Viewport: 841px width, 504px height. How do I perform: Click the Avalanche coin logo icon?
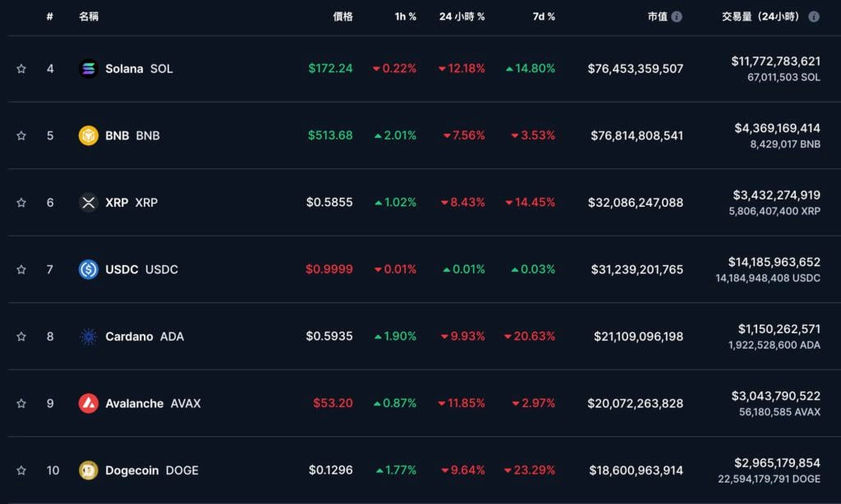pos(89,403)
